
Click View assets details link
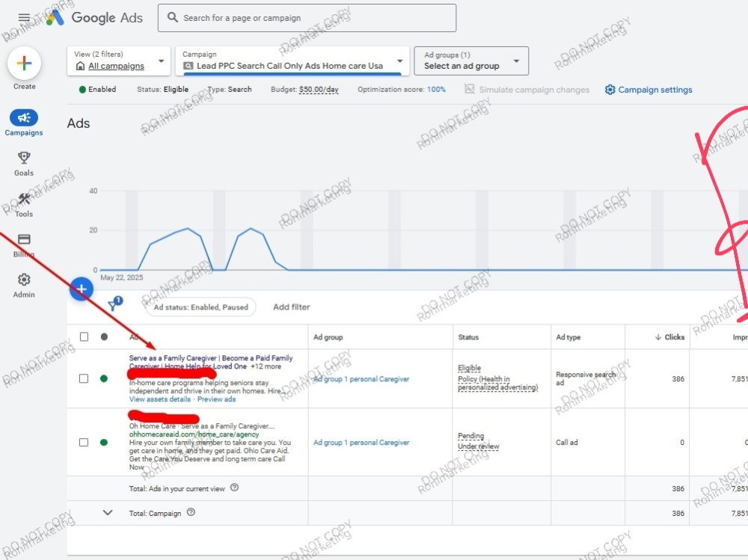(160, 399)
